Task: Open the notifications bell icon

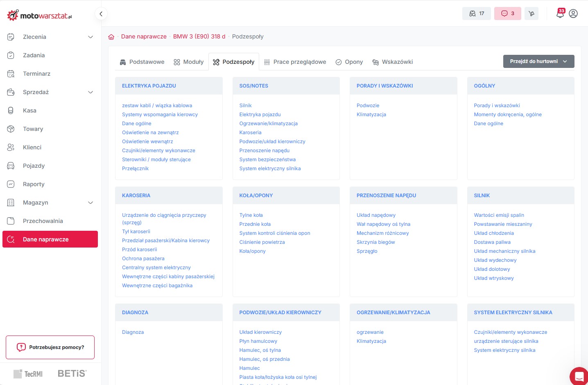Action: [560, 14]
